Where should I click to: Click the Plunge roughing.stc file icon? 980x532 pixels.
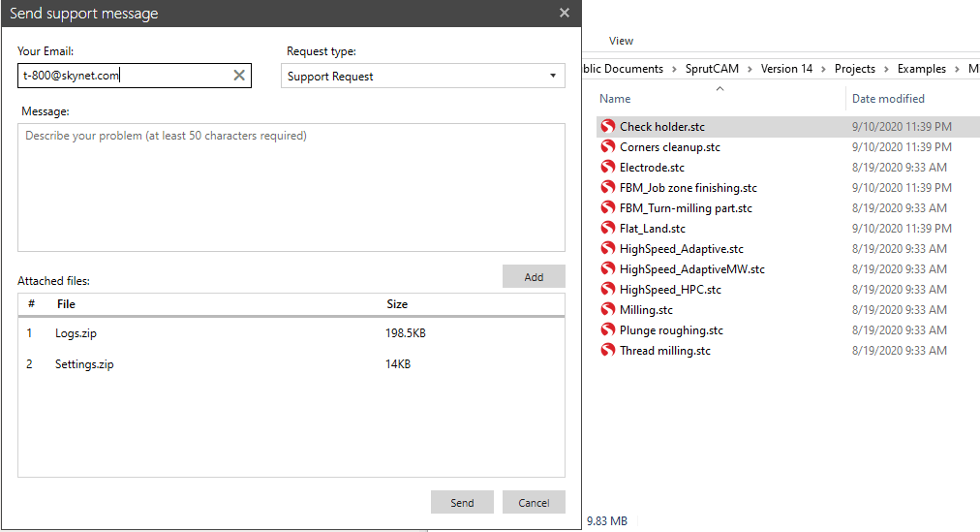[607, 329]
